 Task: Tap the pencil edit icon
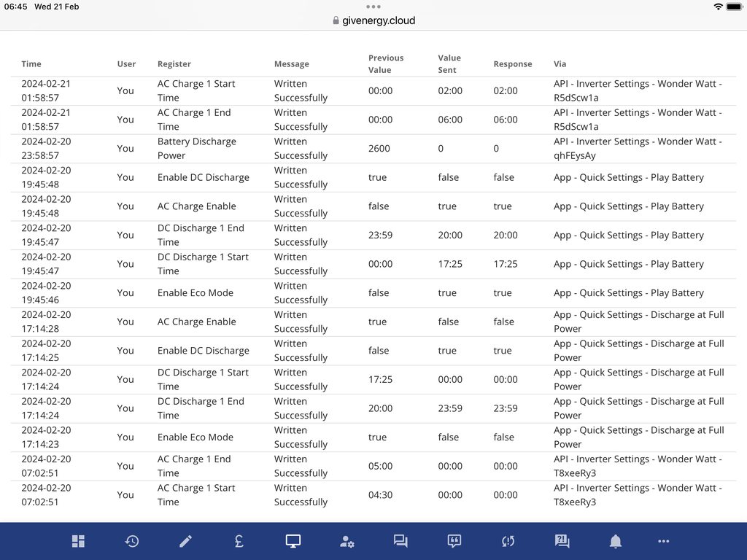pos(186,541)
